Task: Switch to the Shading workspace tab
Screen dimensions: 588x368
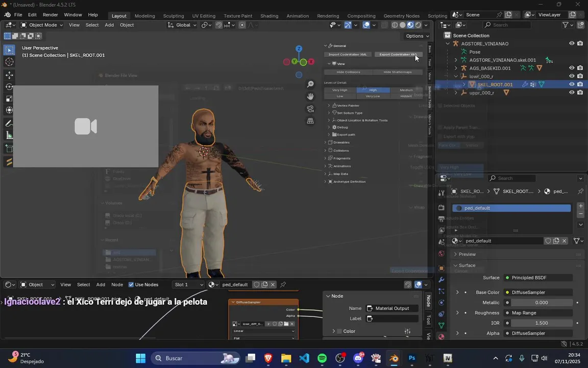Action: [269, 16]
